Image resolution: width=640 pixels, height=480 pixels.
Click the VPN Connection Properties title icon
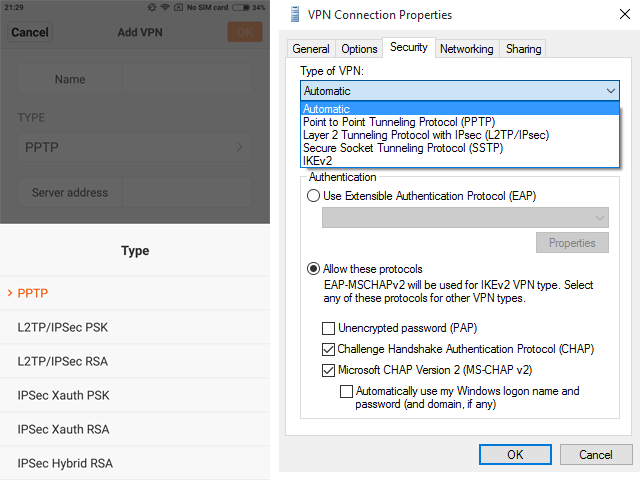tap(295, 15)
